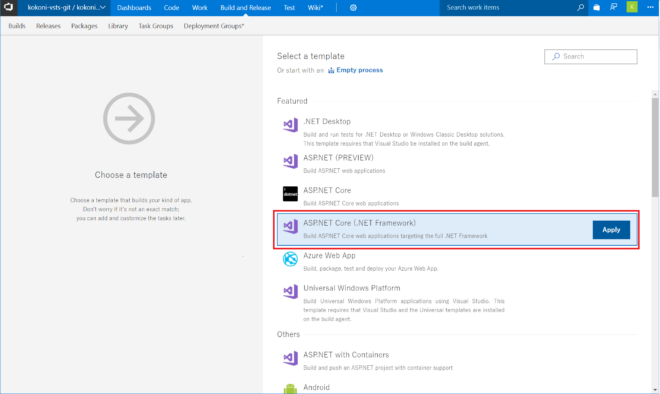Click the work item search magnifier icon
The image size is (660, 394).
(x=580, y=7)
